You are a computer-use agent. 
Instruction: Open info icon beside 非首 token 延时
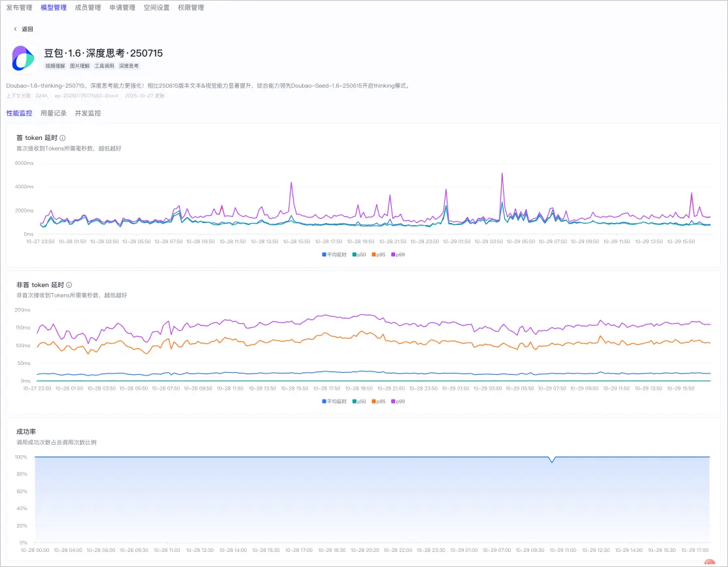click(69, 284)
